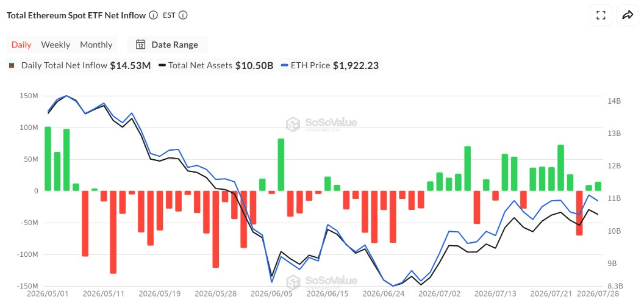This screenshot has width=644, height=305.
Task: Select the Daily view tab
Action: pyautogui.click(x=21, y=45)
